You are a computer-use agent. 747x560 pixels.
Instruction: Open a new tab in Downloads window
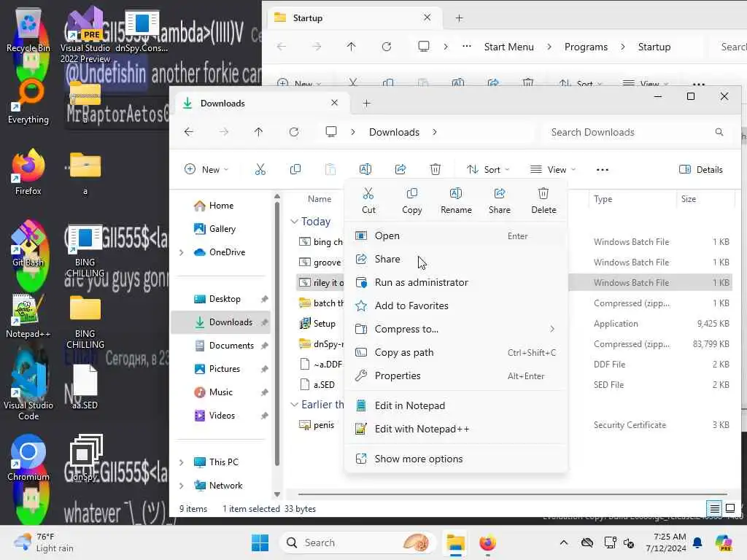point(367,104)
